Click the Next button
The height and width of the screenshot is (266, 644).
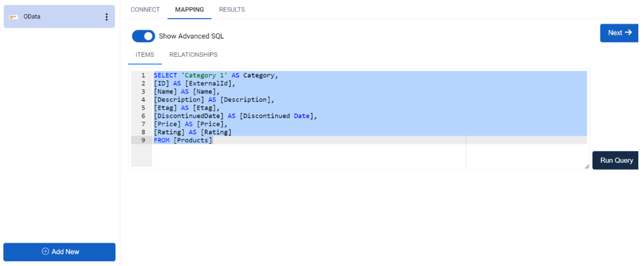(x=619, y=33)
